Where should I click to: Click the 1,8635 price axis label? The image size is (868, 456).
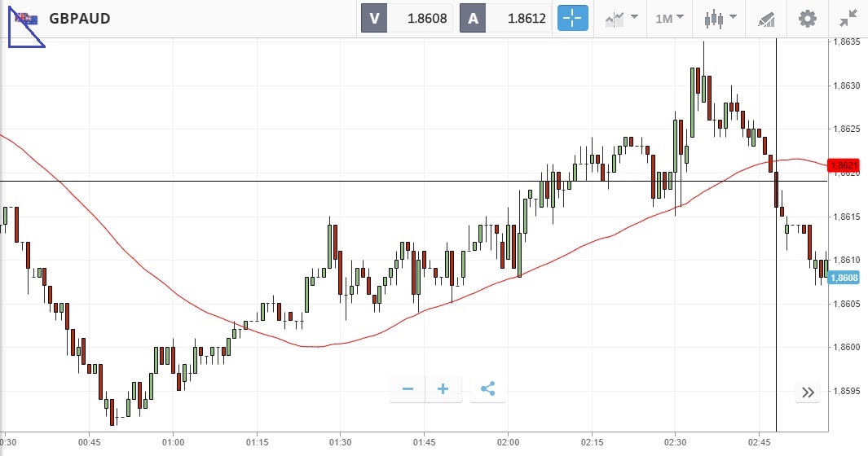point(846,42)
